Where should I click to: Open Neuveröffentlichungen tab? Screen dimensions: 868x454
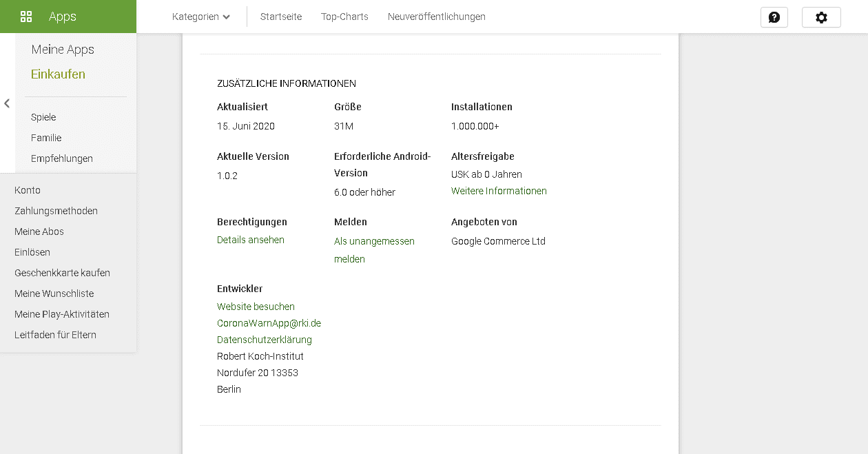(437, 17)
